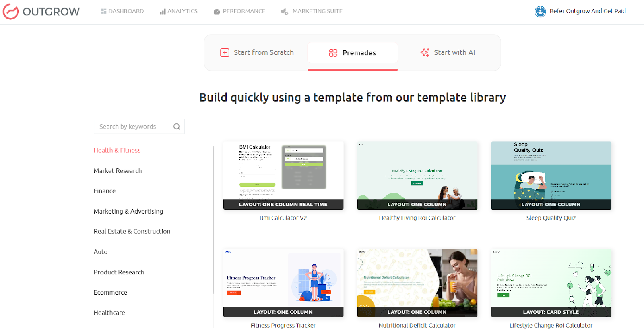Type in the Search by keywords field

133,127
